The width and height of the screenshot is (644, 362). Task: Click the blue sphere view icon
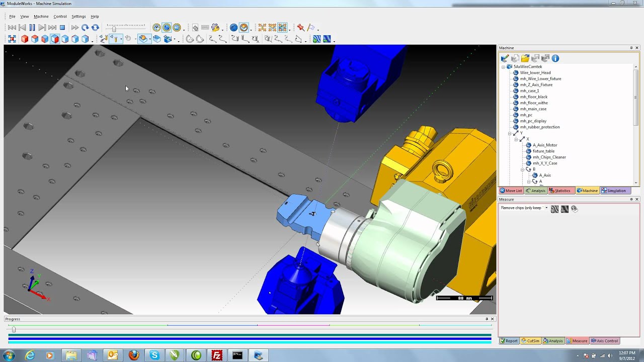[x=233, y=28]
